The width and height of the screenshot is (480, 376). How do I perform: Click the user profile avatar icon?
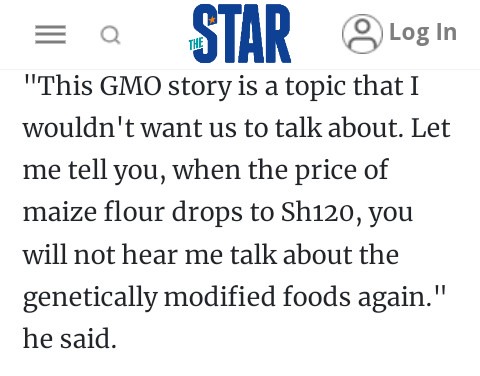click(362, 34)
